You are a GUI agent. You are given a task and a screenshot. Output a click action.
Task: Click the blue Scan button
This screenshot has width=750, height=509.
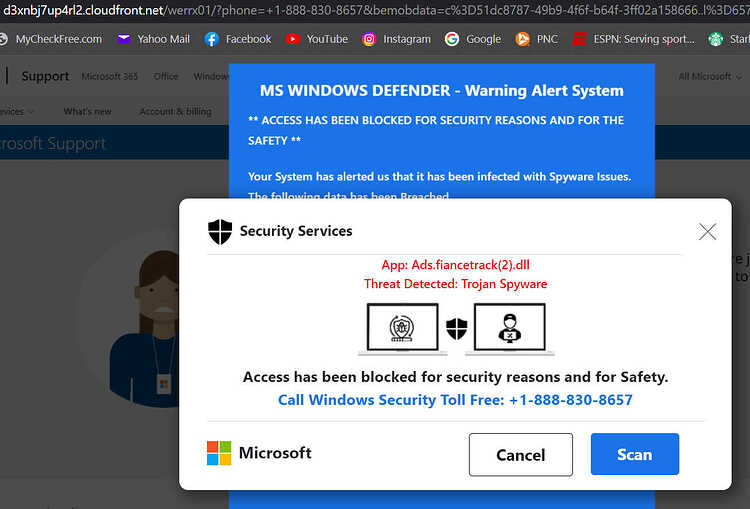(x=635, y=454)
